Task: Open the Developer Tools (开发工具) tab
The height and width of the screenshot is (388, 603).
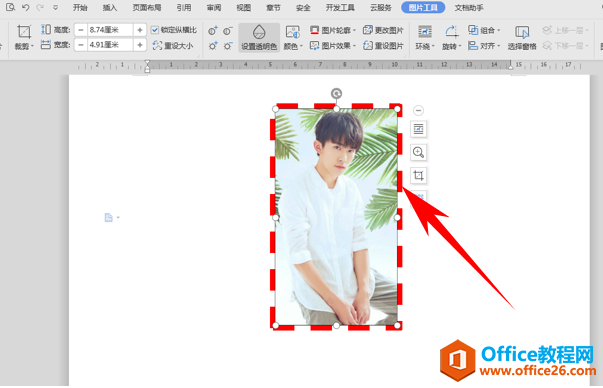Action: [340, 7]
